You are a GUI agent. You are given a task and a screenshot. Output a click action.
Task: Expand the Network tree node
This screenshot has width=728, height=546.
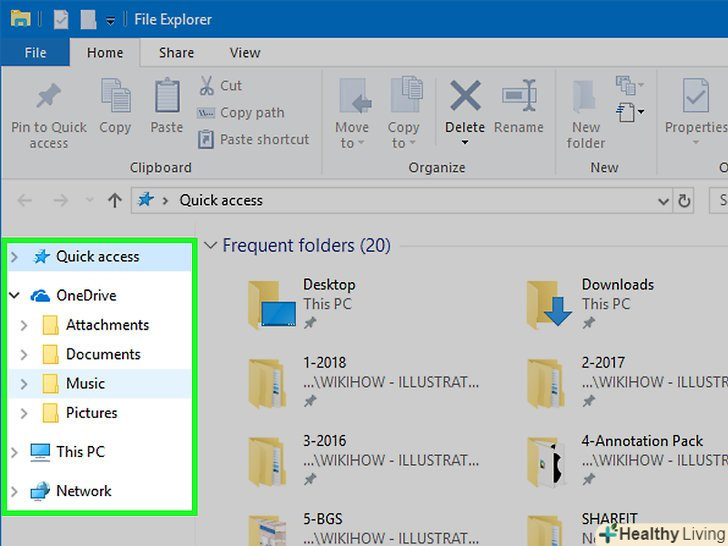[x=14, y=491]
